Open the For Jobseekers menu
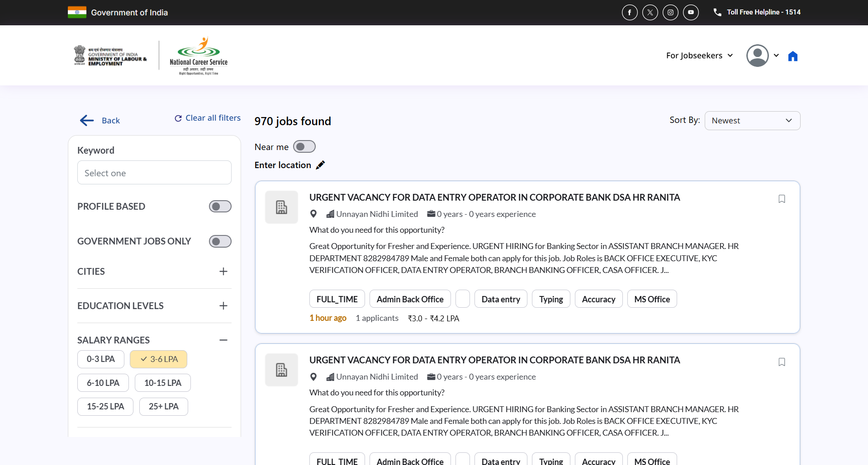The image size is (868, 465). (x=699, y=56)
